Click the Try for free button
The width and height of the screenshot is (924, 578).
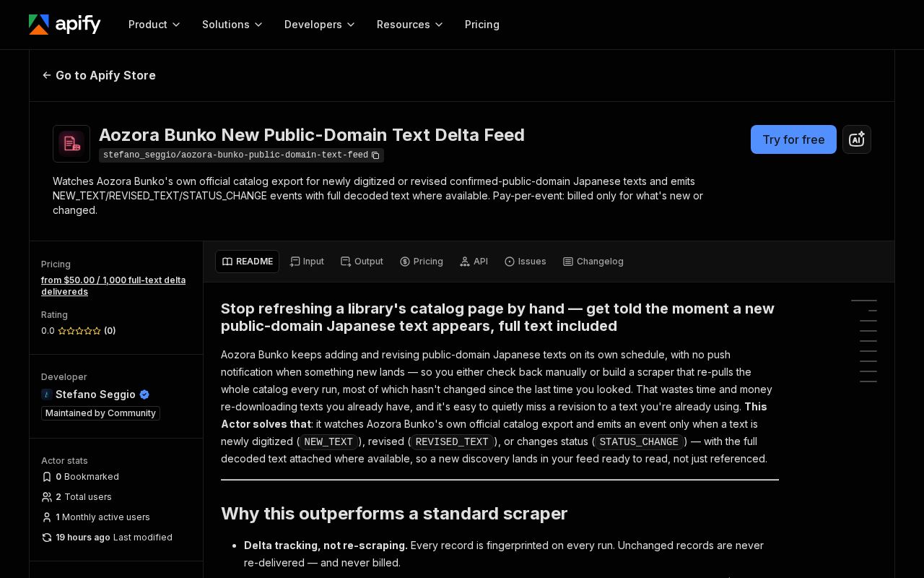pos(793,139)
